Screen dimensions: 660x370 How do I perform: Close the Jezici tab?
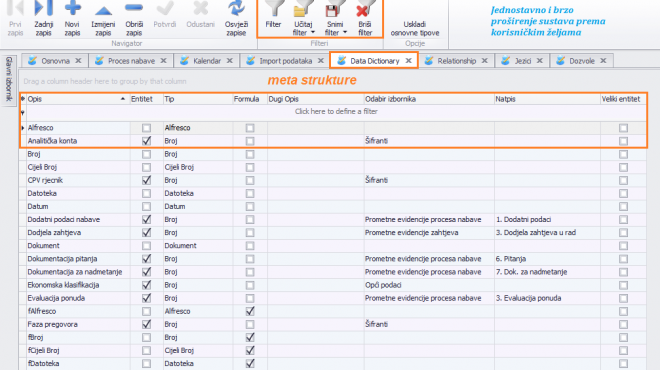click(540, 61)
